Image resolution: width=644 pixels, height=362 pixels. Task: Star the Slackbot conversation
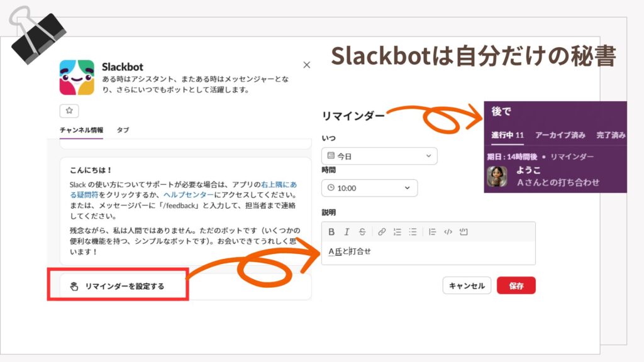pos(69,111)
